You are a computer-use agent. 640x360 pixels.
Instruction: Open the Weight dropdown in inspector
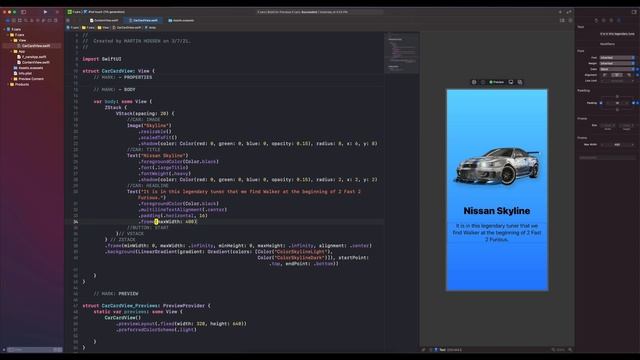point(617,63)
